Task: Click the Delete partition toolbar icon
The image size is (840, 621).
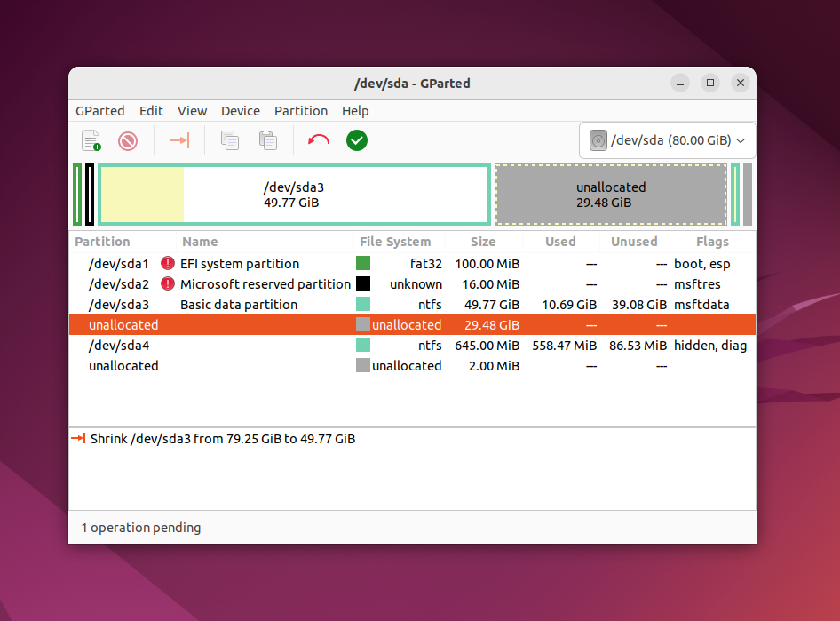Action: click(128, 141)
